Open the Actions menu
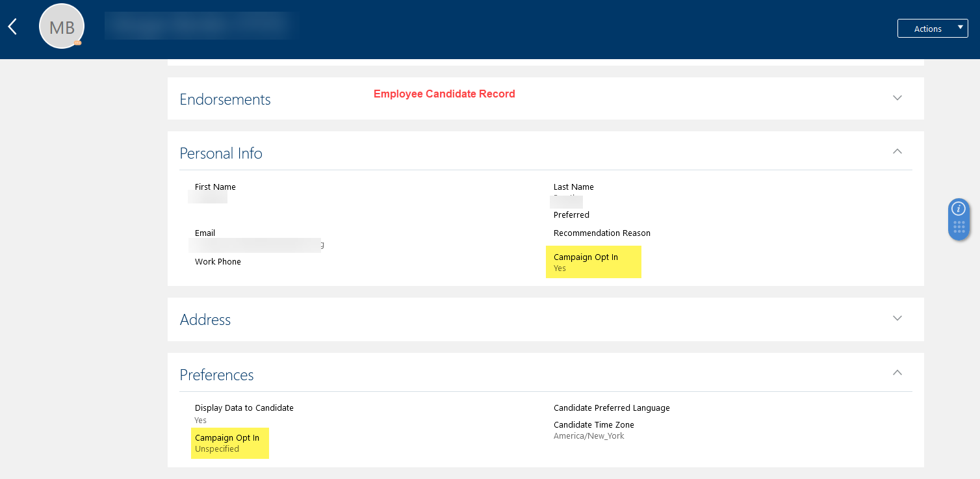 click(x=928, y=28)
